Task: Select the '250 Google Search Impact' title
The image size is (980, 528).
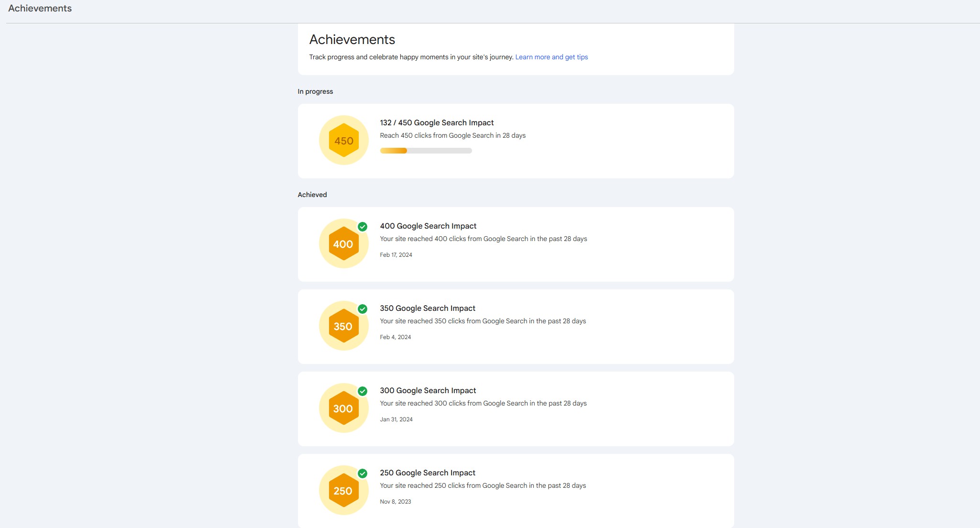Action: pyautogui.click(x=428, y=473)
